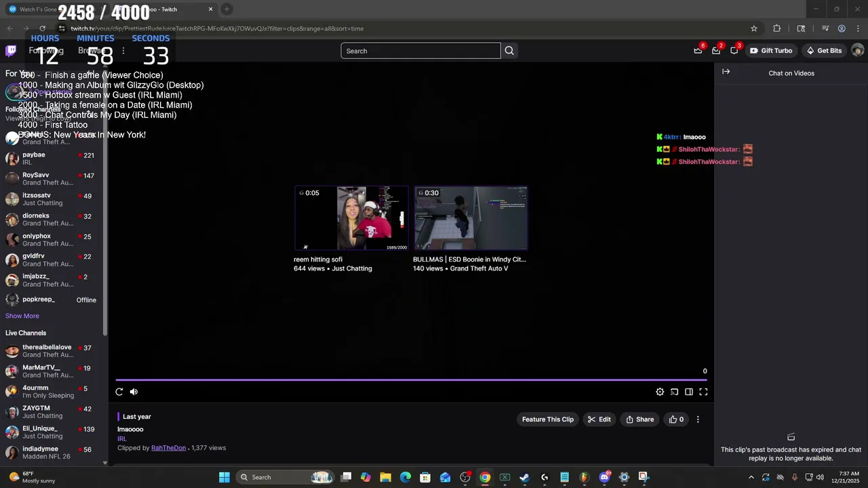Click the clip progress seek bar
This screenshot has height=488, width=868.
click(x=412, y=380)
